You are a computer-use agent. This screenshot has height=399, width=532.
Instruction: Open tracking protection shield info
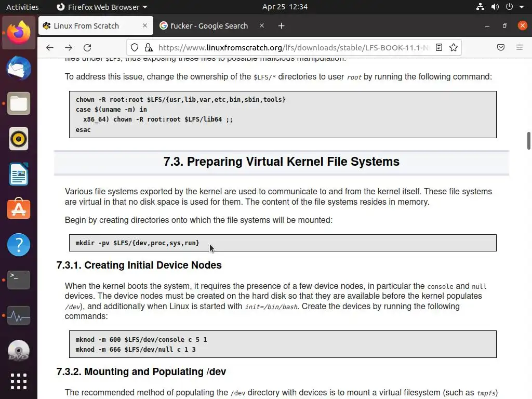point(135,47)
